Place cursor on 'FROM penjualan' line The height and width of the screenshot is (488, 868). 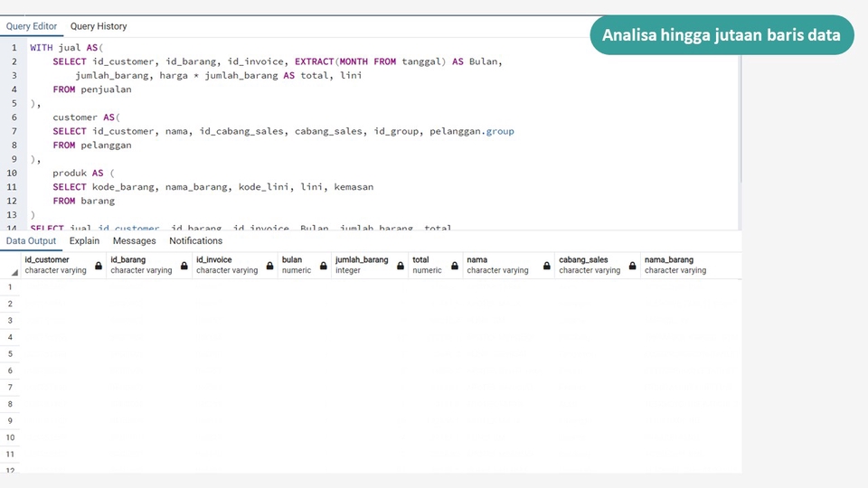pyautogui.click(x=92, y=89)
